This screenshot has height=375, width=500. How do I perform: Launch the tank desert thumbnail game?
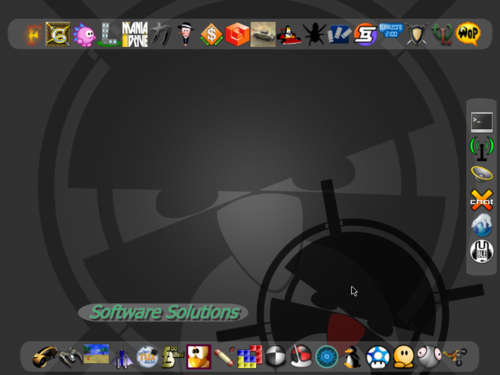pyautogui.click(x=263, y=34)
